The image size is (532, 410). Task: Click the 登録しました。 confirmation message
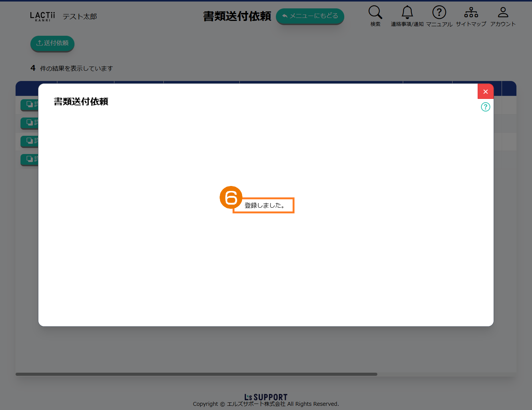click(264, 205)
